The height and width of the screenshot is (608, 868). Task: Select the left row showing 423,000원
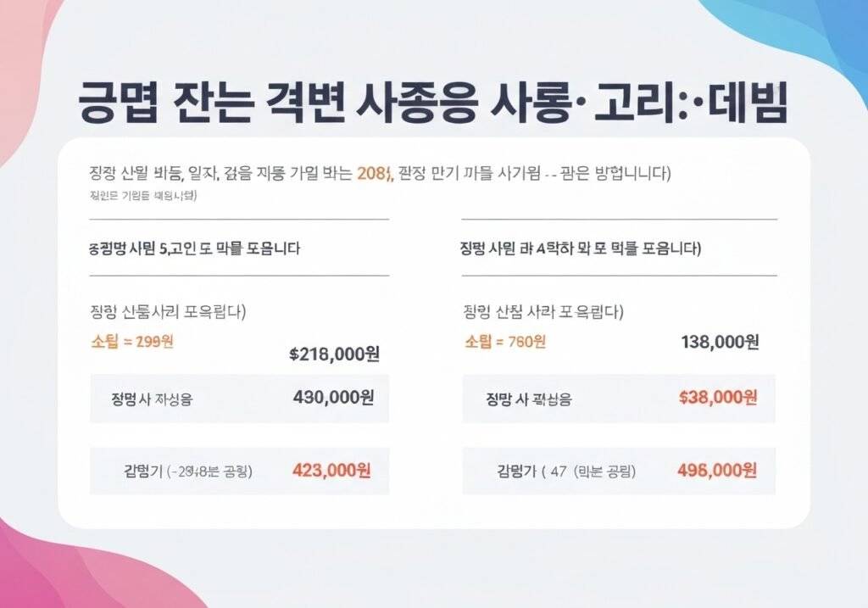coord(239,471)
